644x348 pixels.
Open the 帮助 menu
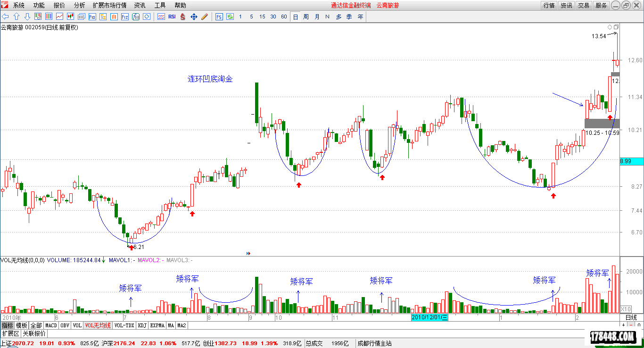(x=180, y=5)
